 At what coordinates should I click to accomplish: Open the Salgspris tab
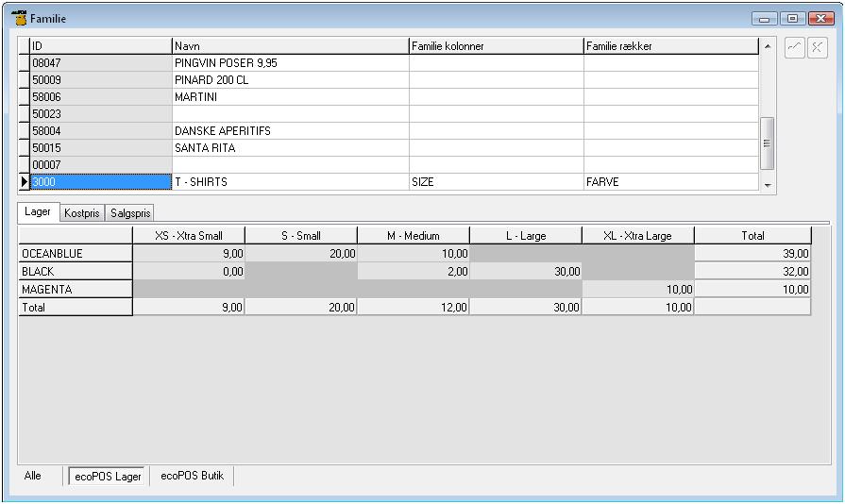click(x=130, y=213)
